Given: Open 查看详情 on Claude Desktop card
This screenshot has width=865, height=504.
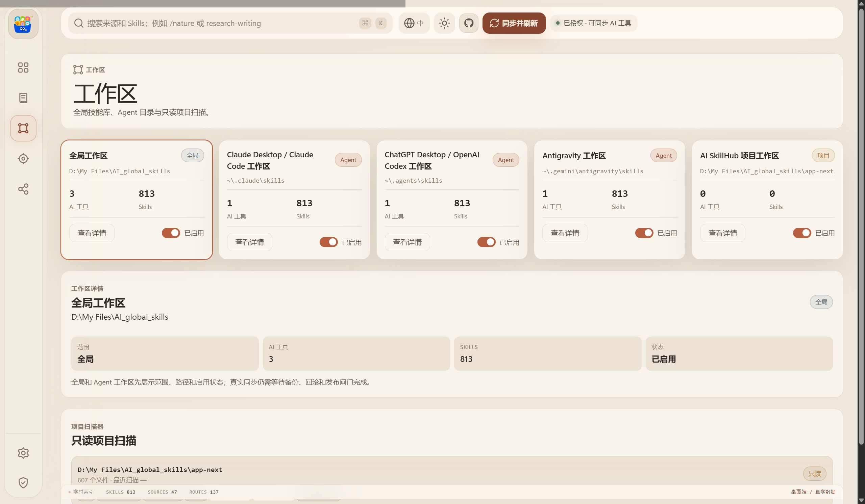Looking at the screenshot, I should tap(250, 242).
